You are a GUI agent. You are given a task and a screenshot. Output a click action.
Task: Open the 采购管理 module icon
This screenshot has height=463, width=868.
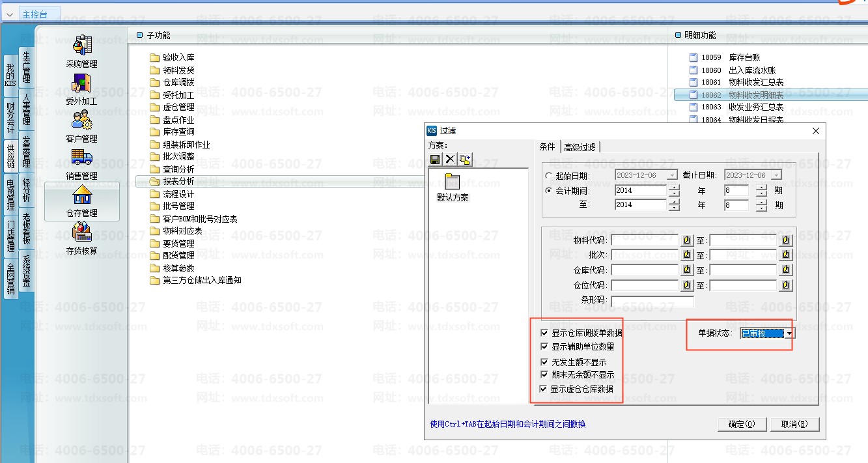tap(82, 52)
